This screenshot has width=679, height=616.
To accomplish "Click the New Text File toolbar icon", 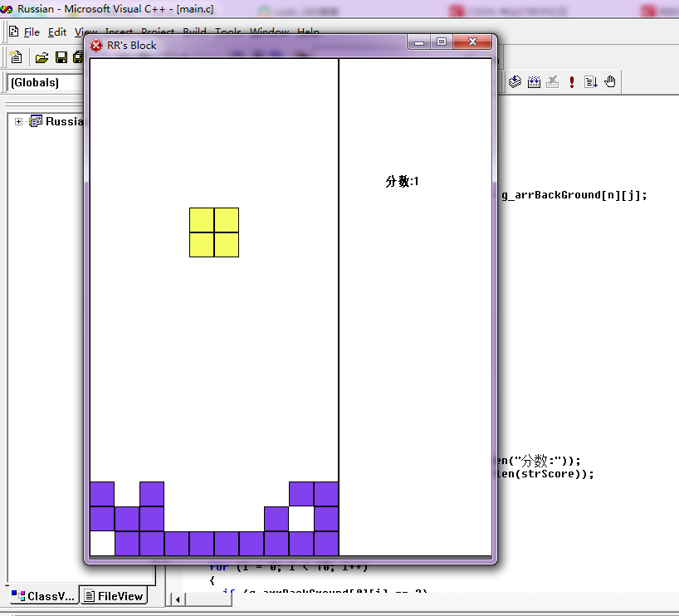I will pos(16,57).
